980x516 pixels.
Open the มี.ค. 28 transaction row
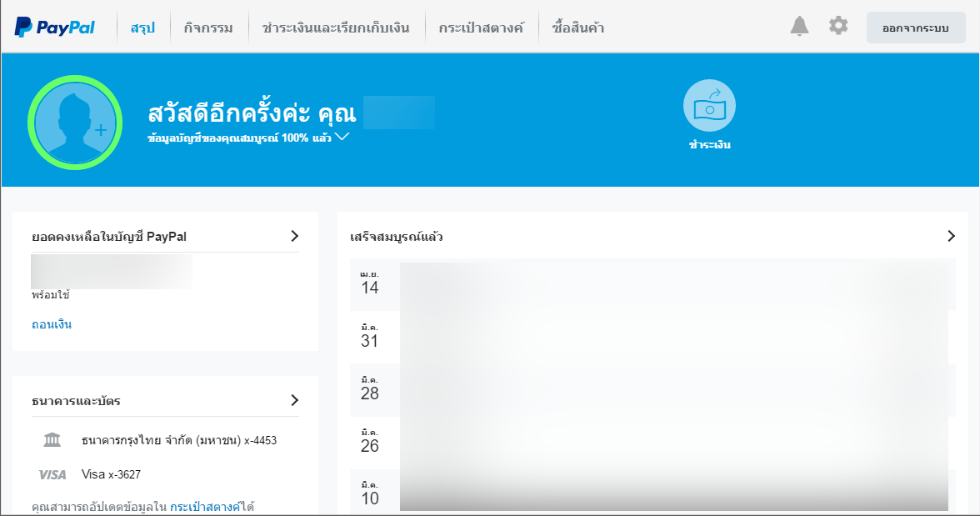tap(652, 389)
